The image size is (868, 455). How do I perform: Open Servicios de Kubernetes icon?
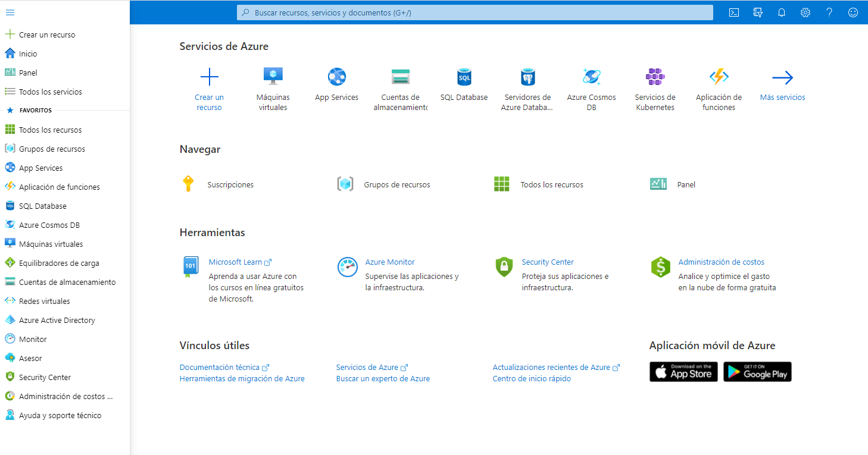(655, 77)
